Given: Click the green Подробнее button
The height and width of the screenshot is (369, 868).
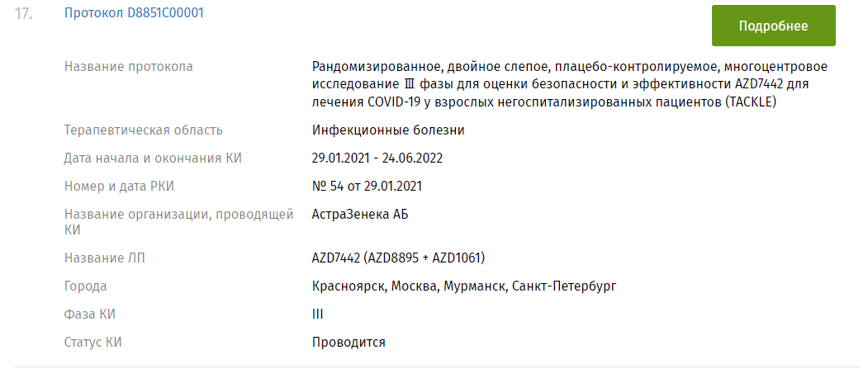Looking at the screenshot, I should 773,26.
